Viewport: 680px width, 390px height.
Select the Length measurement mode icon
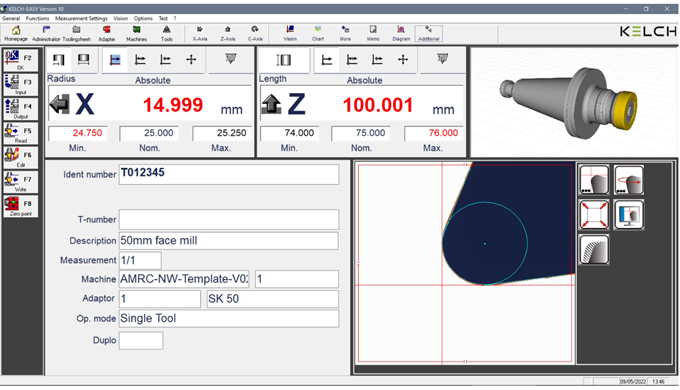tap(284, 59)
